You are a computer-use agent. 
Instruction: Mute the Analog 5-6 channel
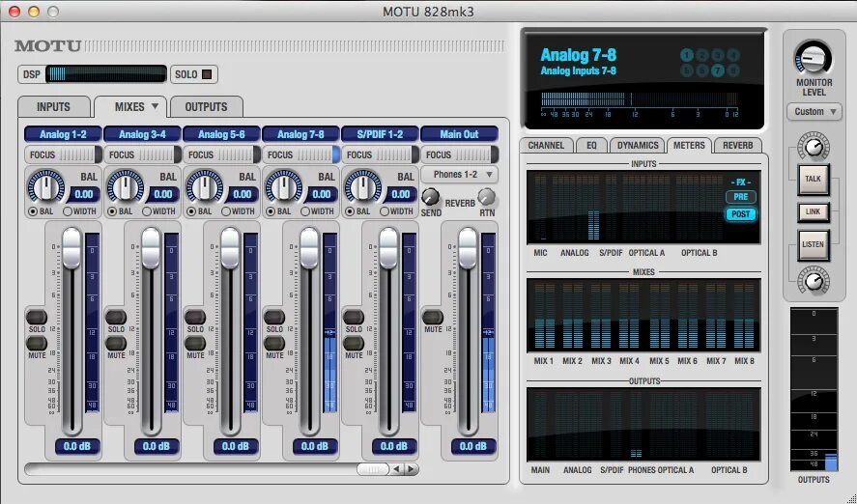pos(195,343)
